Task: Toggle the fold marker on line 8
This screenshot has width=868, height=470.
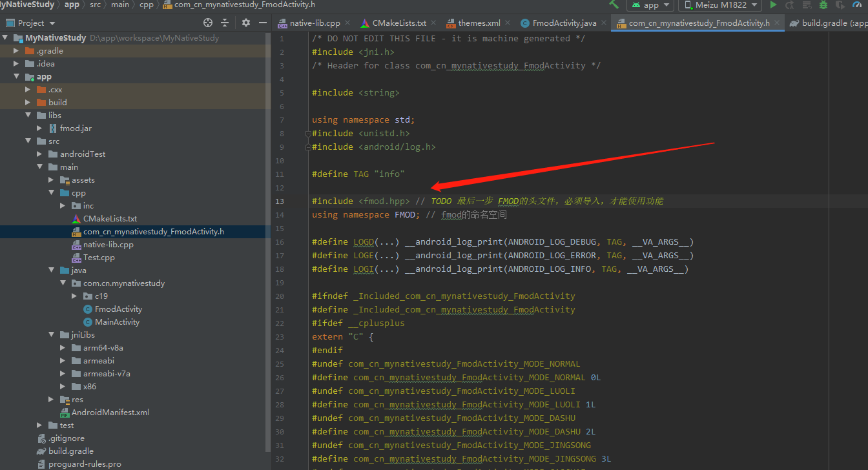Action: pyautogui.click(x=308, y=134)
